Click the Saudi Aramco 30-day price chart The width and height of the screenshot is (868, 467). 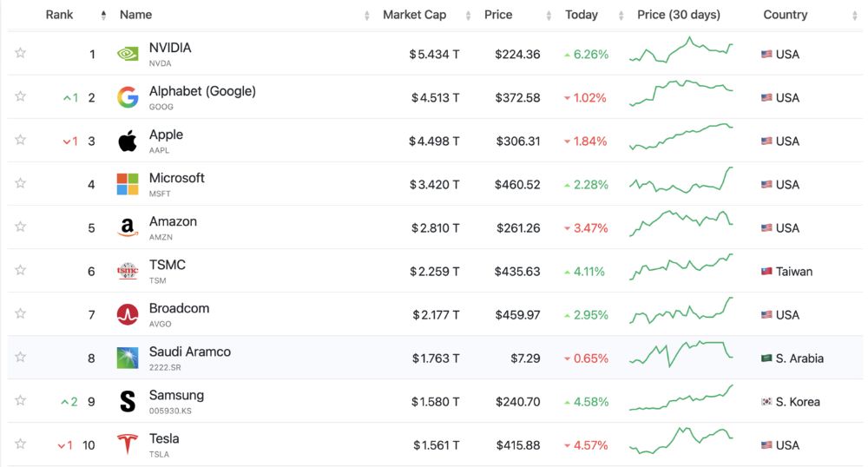(681, 354)
